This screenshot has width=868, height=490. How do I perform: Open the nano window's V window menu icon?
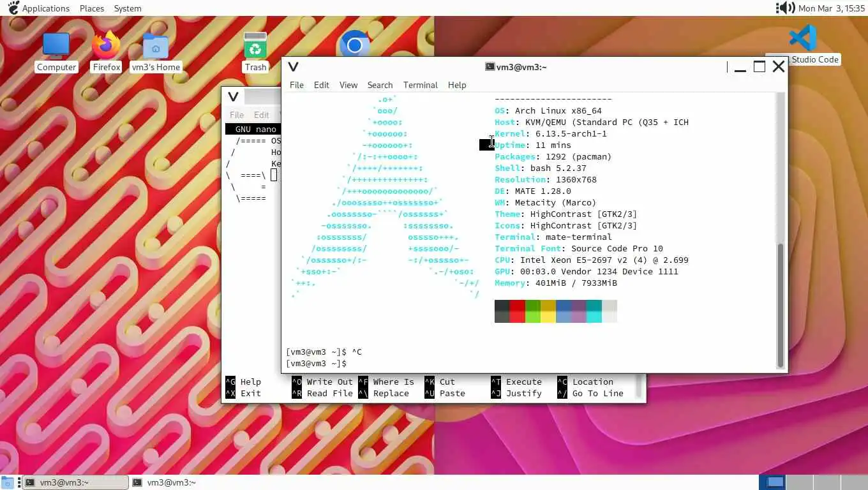[x=233, y=97]
